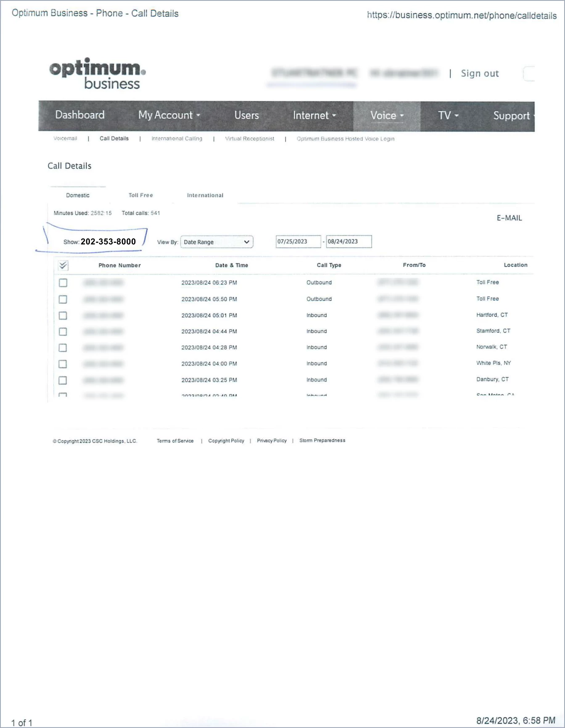Click the Phone Number column header
The image size is (565, 728).
point(119,265)
